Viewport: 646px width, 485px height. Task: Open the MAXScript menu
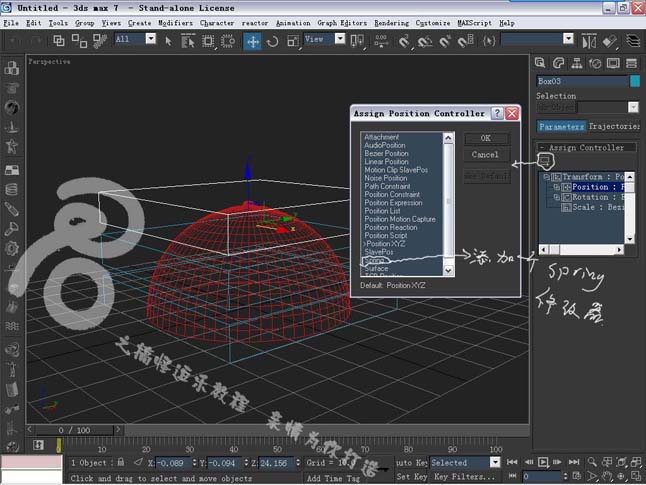474,23
